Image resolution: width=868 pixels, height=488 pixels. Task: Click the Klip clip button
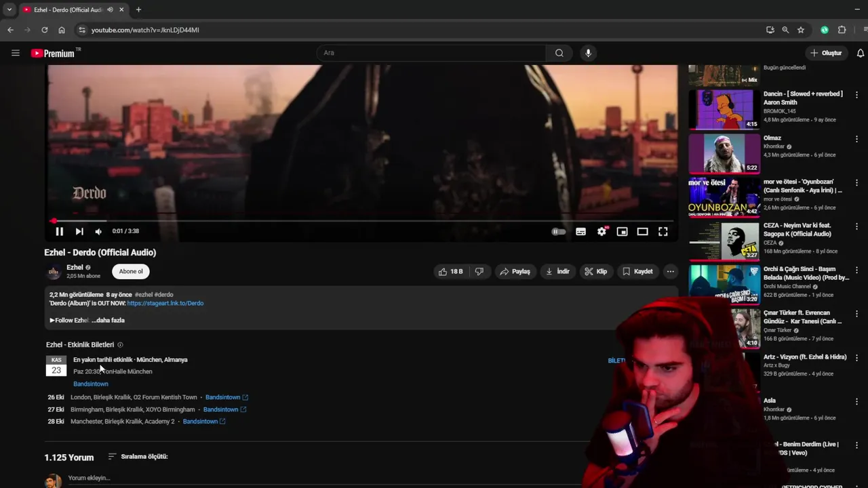tap(596, 271)
